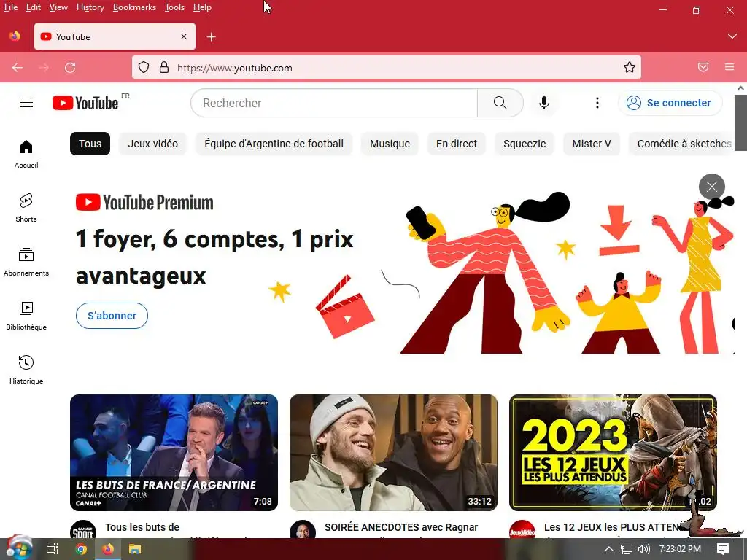Open Firefox View pinned icon
The image size is (747, 560).
15,36
